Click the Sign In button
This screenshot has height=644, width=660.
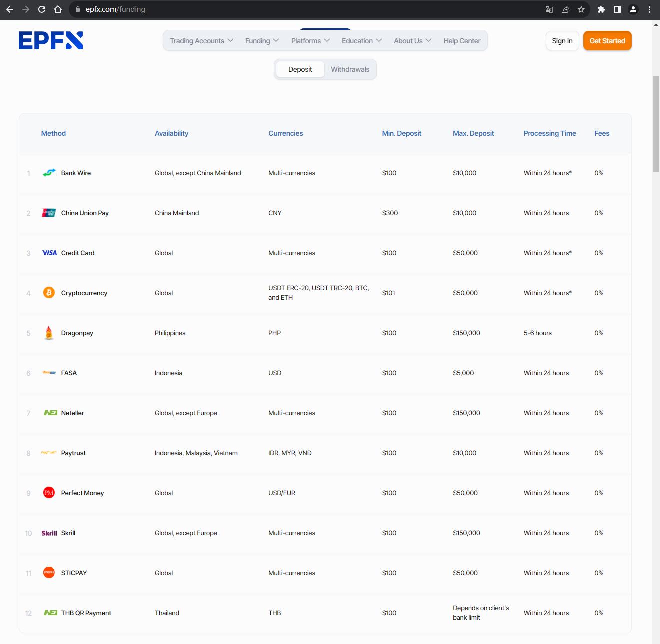pos(562,41)
